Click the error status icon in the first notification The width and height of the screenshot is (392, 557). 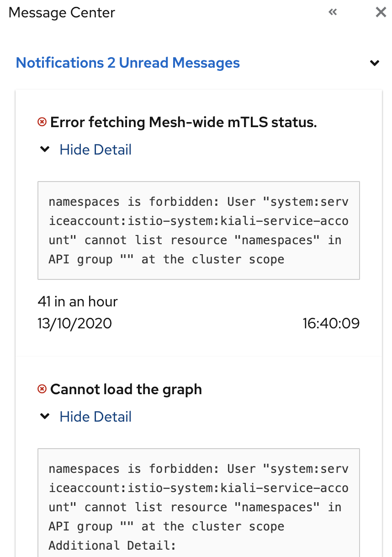[x=42, y=121]
